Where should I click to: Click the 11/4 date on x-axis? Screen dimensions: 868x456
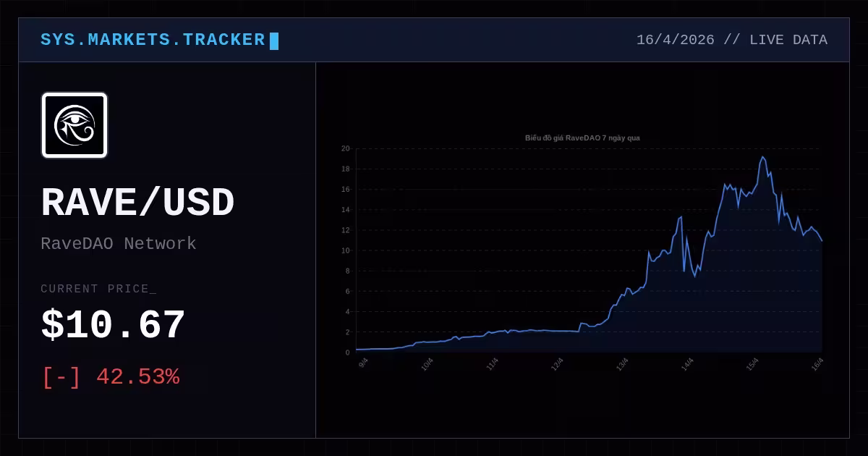click(492, 364)
